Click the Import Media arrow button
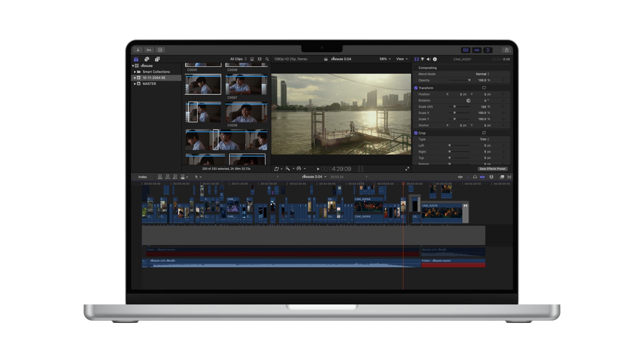This screenshot has width=644, height=362. pos(138,50)
